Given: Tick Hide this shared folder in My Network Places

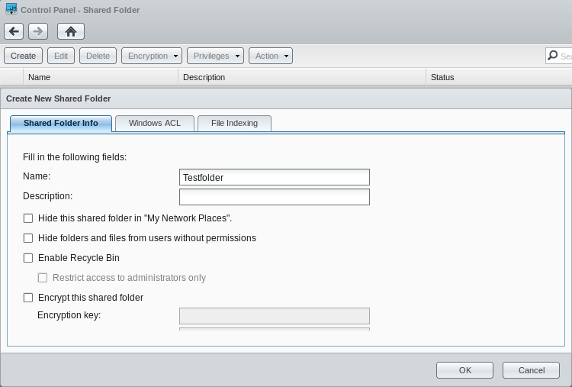Looking at the screenshot, I should (28, 218).
